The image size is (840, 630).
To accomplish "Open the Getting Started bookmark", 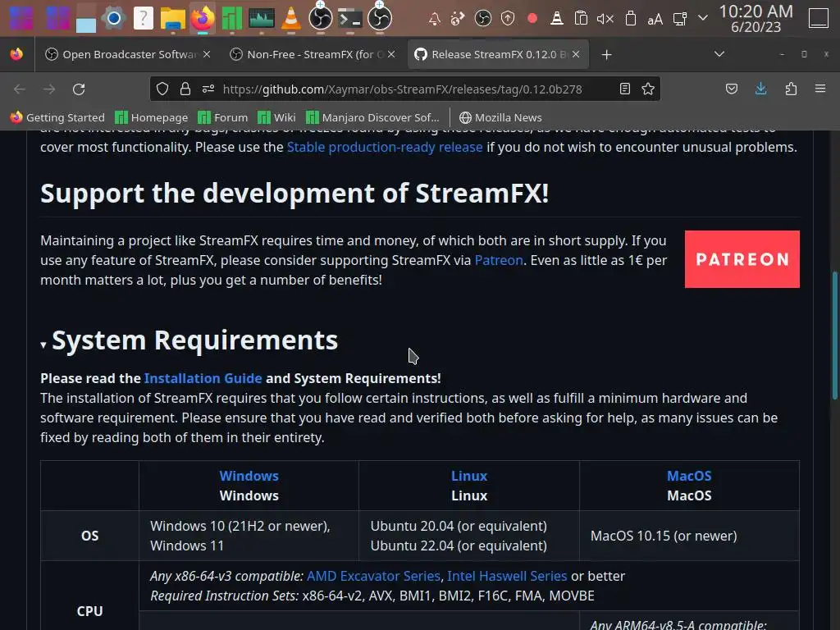I will click(x=57, y=117).
